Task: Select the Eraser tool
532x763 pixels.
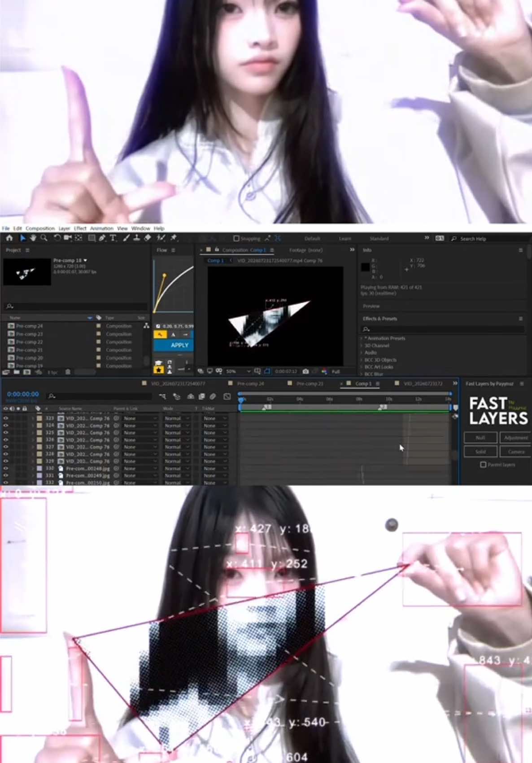Action: point(148,238)
